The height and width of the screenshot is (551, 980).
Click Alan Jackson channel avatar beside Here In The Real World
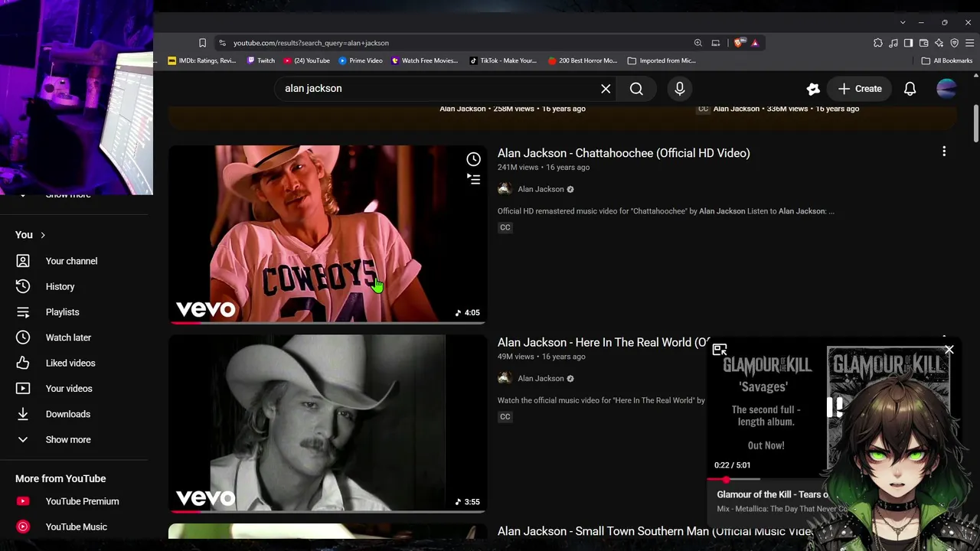(505, 378)
